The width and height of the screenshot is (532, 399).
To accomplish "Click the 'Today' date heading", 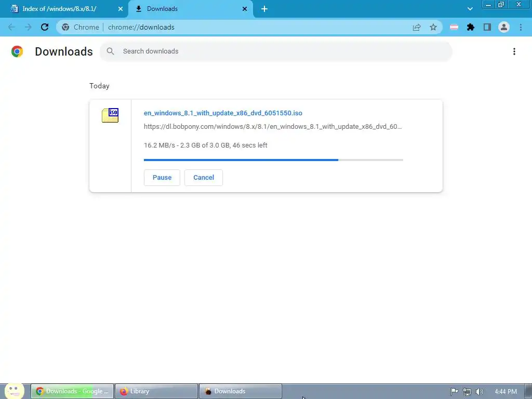I will pos(99,86).
